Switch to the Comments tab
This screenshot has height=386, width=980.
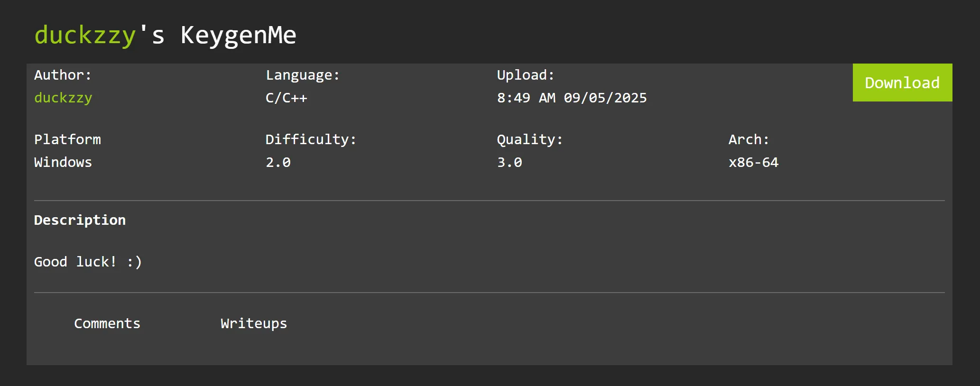[107, 323]
